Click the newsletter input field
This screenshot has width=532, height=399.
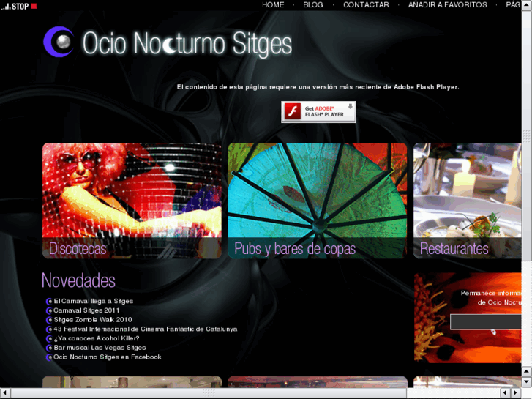point(485,321)
